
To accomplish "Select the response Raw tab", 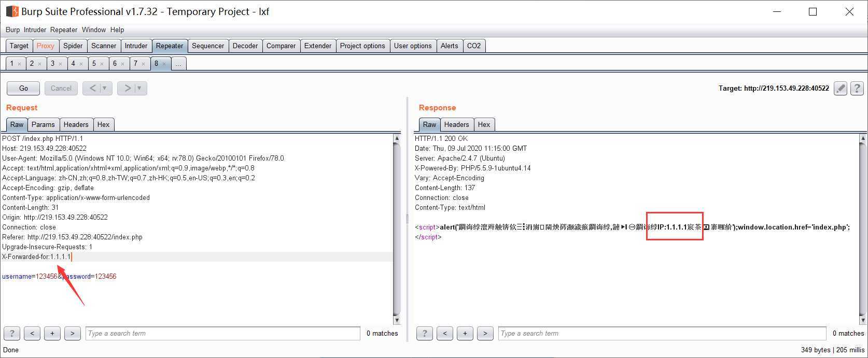I will coord(429,124).
